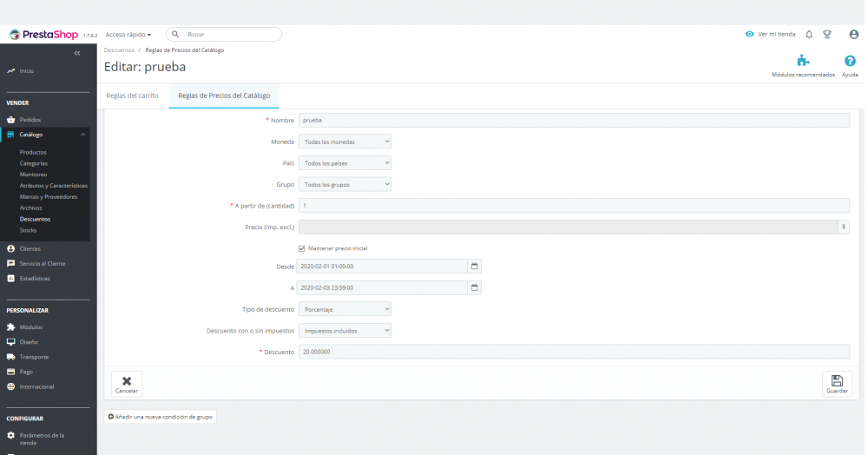Viewport: 868px width, 455px height.
Task: Open the Grupo dropdown
Action: [345, 184]
